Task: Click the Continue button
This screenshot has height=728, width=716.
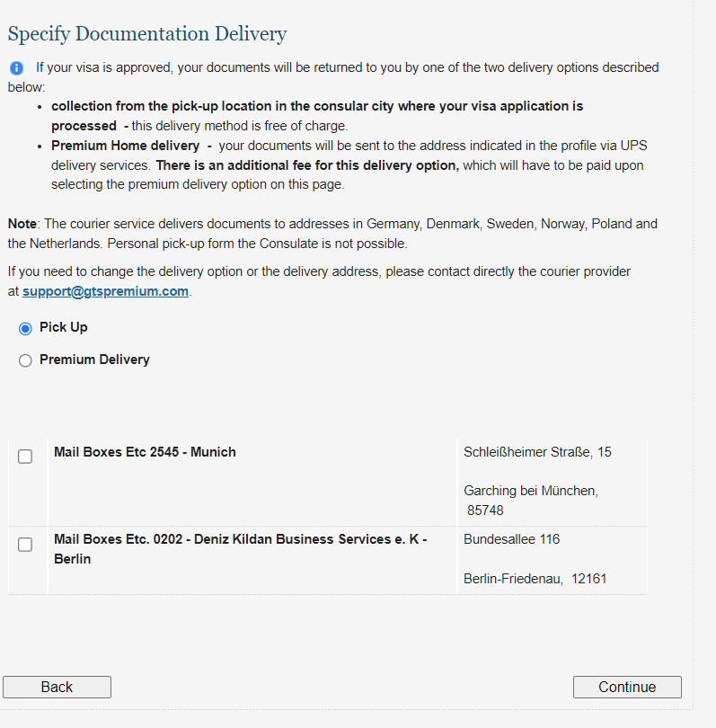Action: click(x=627, y=687)
